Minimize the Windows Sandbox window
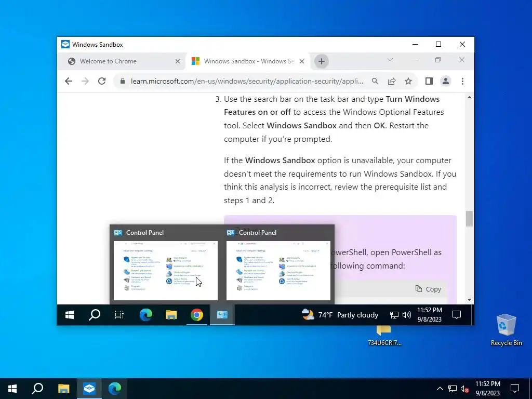Image resolution: width=532 pixels, height=399 pixels. coord(415,45)
